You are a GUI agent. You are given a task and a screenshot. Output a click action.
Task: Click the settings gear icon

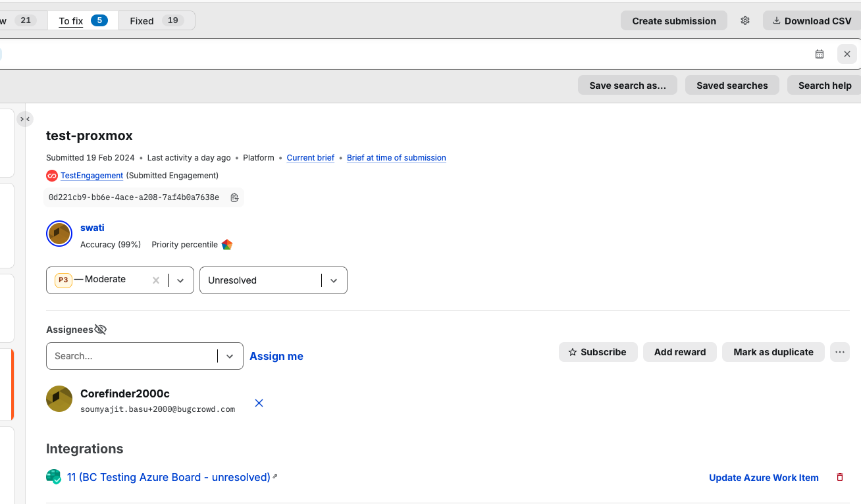click(745, 20)
